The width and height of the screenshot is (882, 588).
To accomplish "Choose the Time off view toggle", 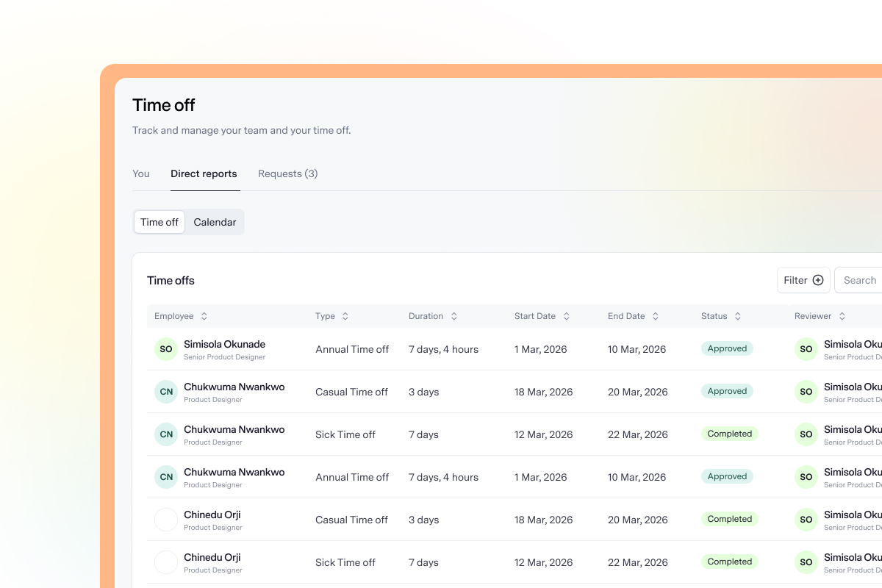I will (159, 222).
